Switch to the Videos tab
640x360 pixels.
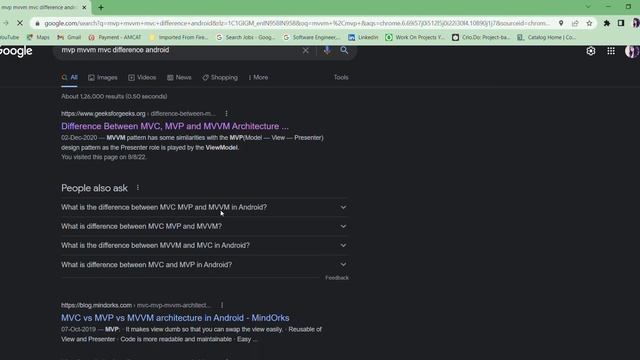click(142, 77)
